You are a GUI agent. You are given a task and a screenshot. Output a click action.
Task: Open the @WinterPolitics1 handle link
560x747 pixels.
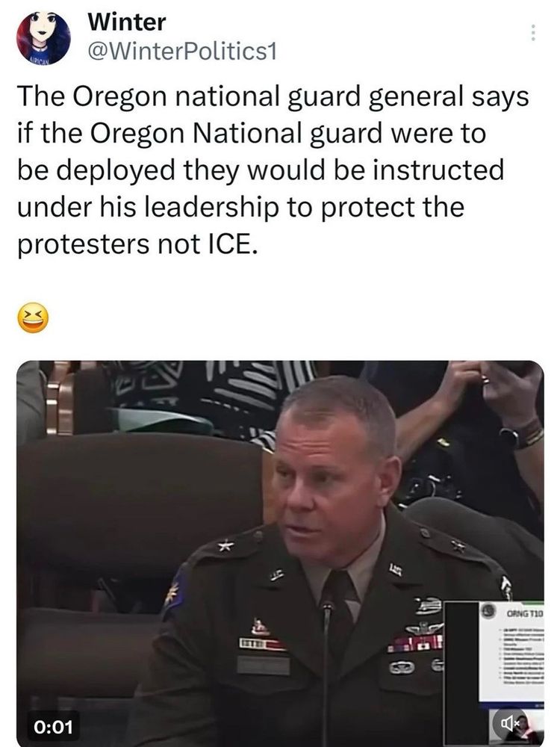[182, 52]
